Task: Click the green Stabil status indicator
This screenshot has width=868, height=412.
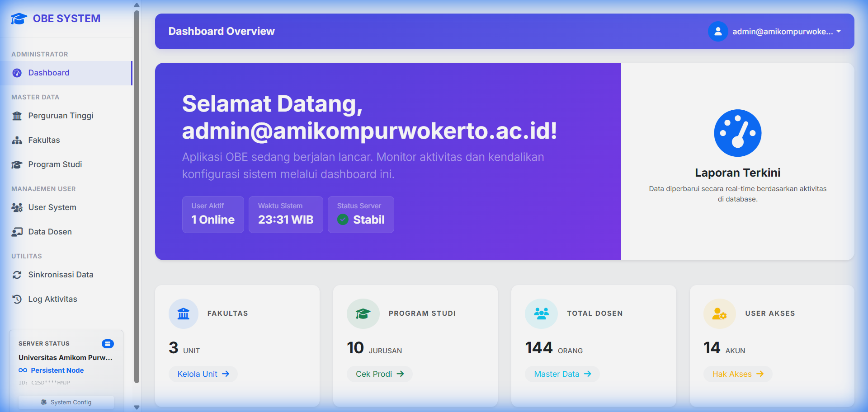Action: pyautogui.click(x=342, y=220)
